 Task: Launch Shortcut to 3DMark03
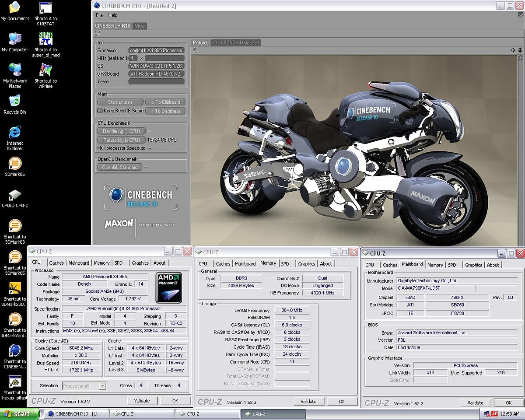[15, 232]
